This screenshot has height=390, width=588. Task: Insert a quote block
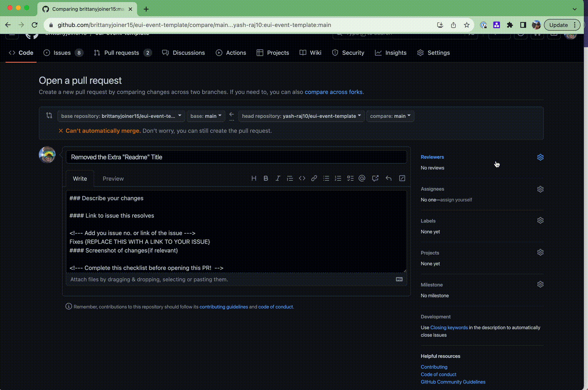[290, 178]
